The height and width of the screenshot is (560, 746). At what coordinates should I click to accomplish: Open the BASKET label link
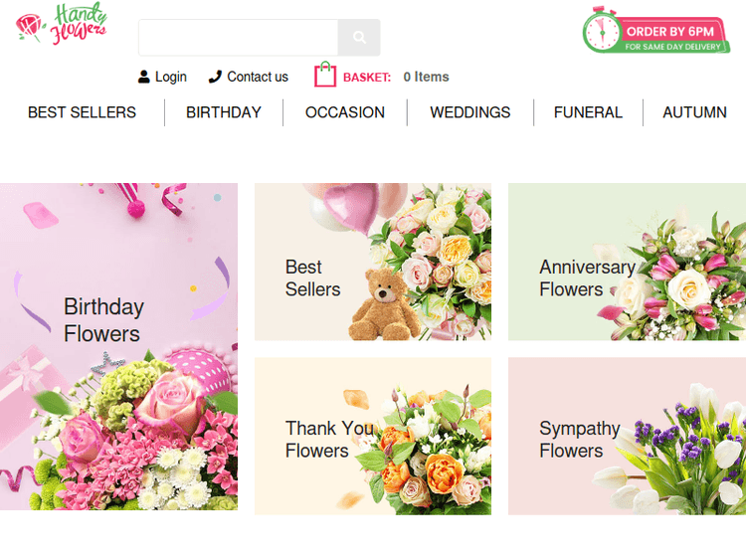click(x=367, y=77)
